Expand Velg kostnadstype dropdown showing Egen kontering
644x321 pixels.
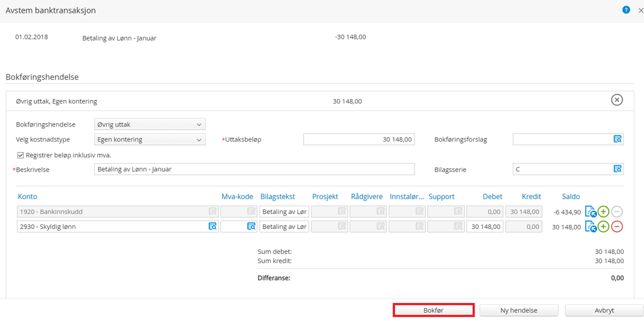click(x=150, y=139)
